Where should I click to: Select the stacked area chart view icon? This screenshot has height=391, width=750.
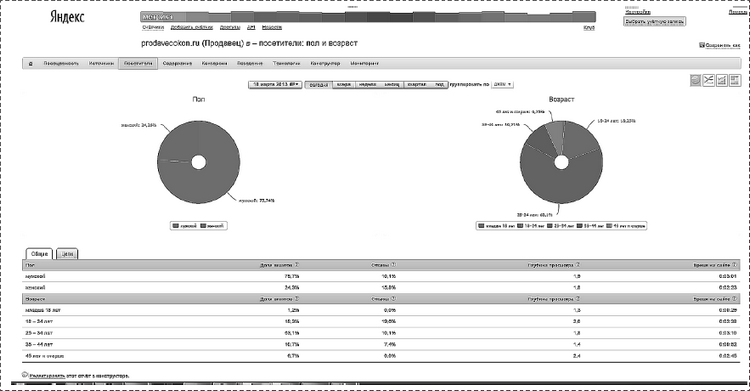coord(735,80)
